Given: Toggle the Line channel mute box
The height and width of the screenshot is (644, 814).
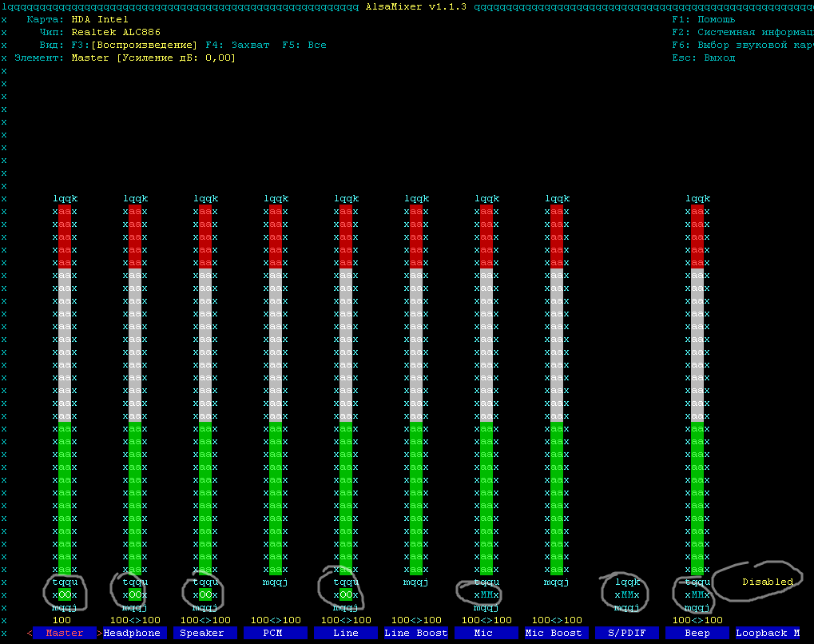Looking at the screenshot, I should click(x=346, y=594).
